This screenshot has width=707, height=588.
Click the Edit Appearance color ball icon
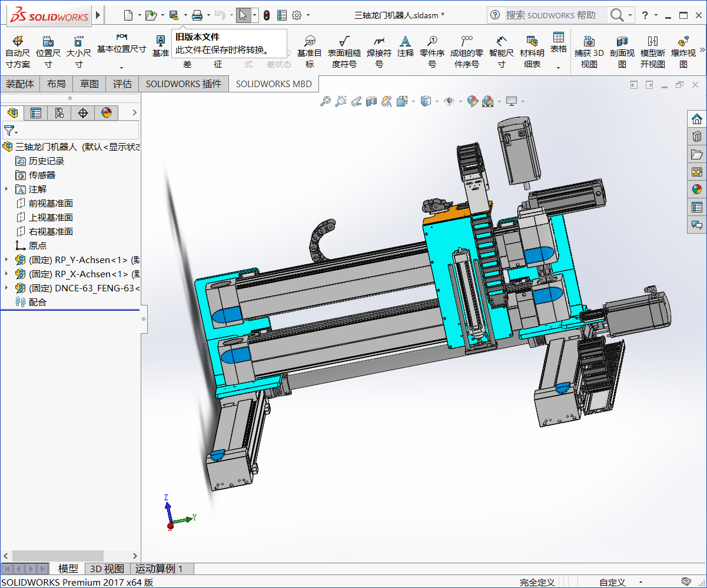pyautogui.click(x=472, y=101)
